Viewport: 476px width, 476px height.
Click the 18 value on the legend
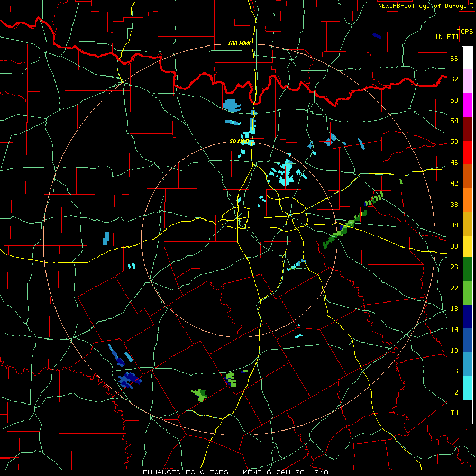(x=454, y=309)
